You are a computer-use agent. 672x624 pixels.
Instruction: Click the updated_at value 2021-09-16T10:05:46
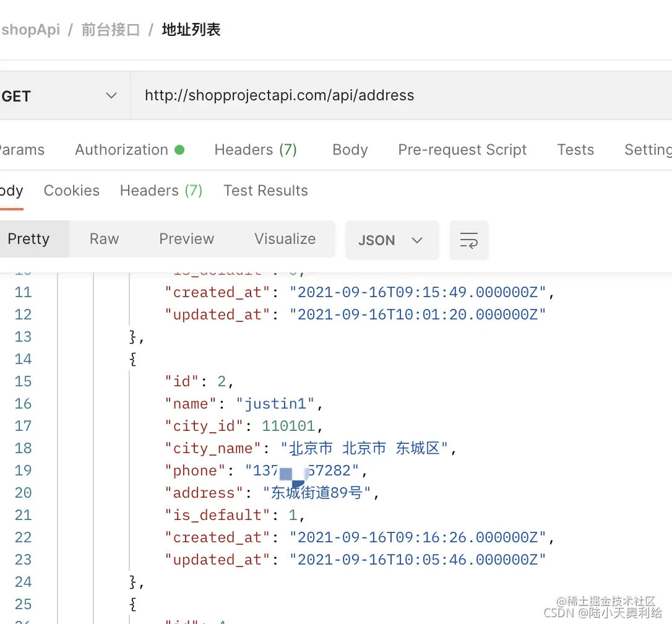418,560
